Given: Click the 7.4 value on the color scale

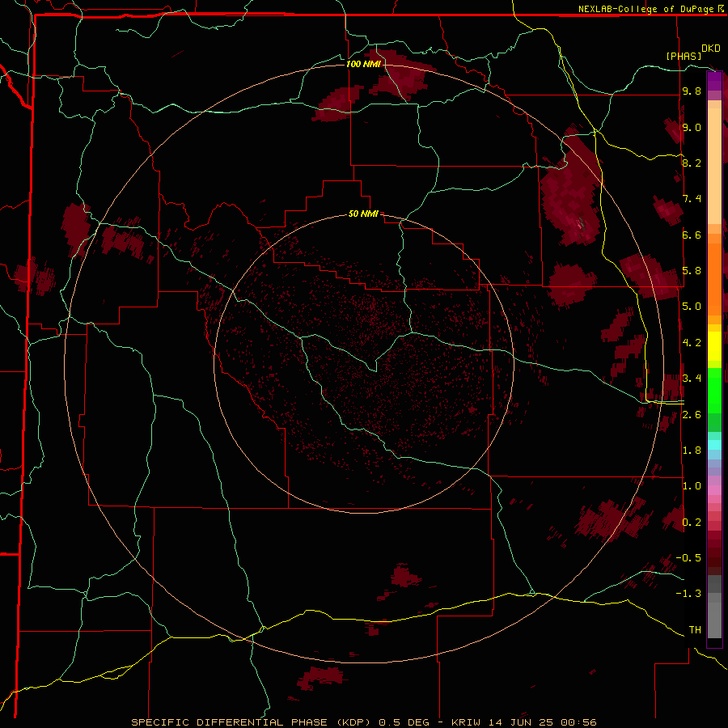Looking at the screenshot, I should pos(692,199).
